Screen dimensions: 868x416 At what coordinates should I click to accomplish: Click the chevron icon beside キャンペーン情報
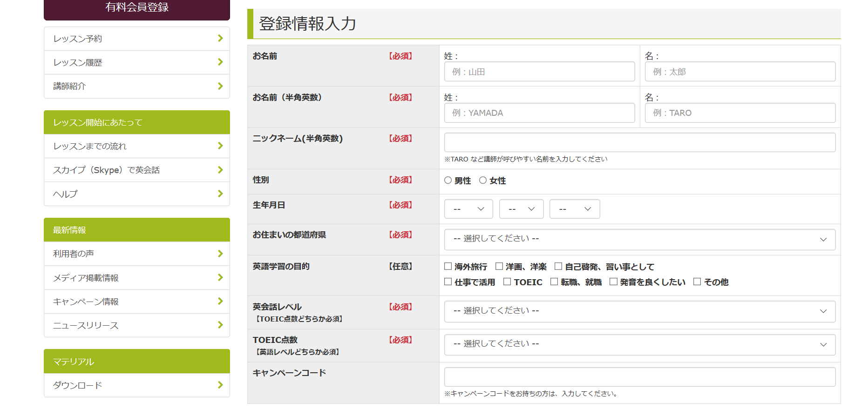click(220, 301)
